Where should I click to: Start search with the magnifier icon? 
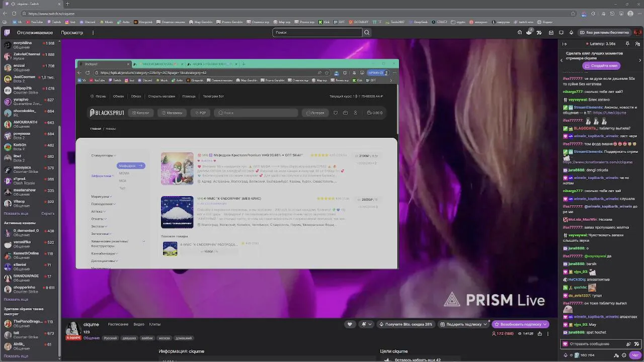click(367, 33)
